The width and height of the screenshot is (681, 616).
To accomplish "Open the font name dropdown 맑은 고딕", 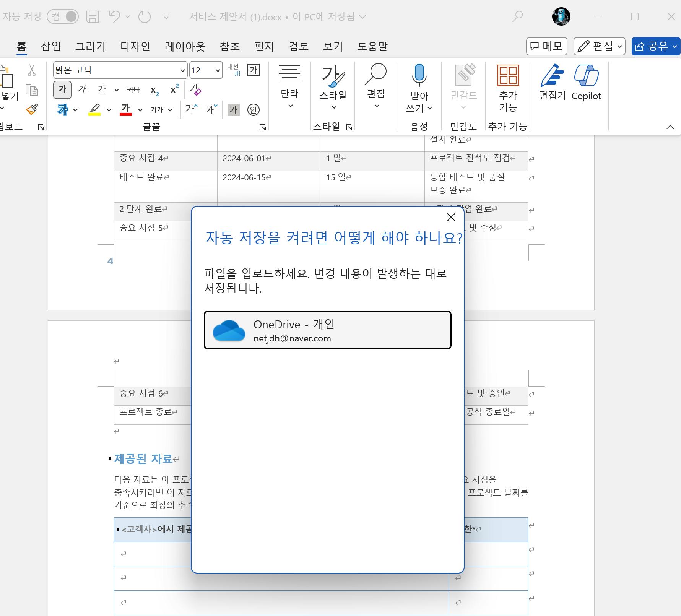I will point(183,70).
